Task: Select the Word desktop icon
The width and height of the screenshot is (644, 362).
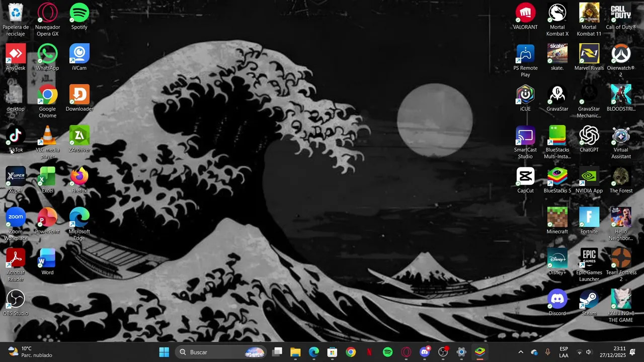Action: click(x=47, y=262)
